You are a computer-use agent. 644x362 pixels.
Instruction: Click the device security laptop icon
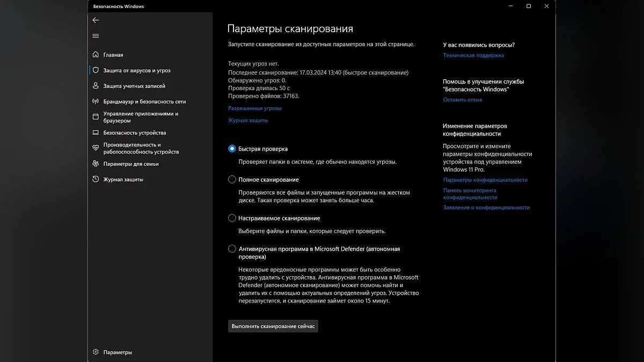tap(96, 132)
